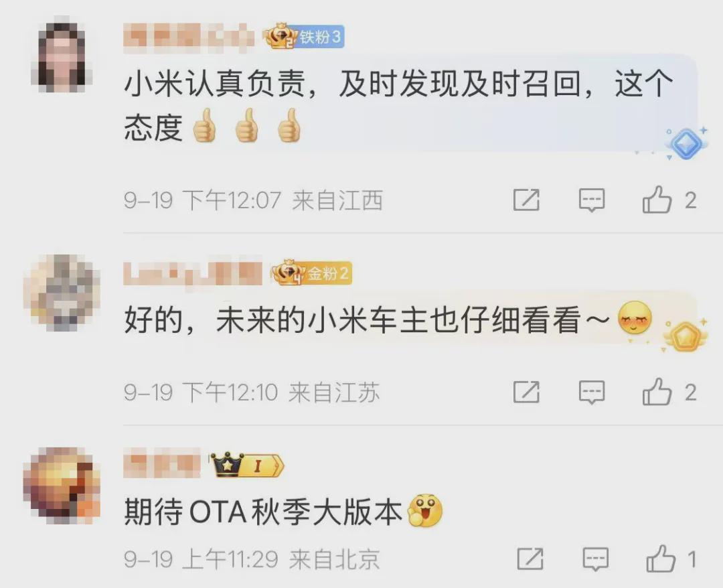Reply to the 12:07 comment
This screenshot has height=588, width=723.
(x=592, y=200)
